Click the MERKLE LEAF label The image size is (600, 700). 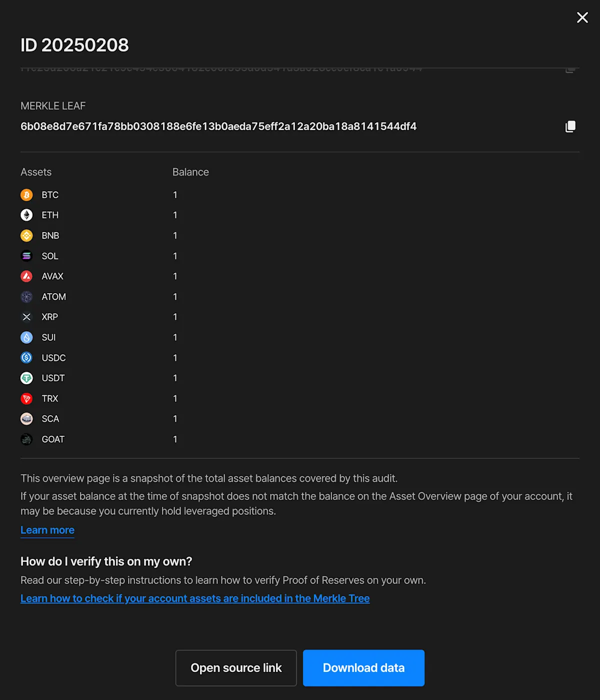click(53, 106)
